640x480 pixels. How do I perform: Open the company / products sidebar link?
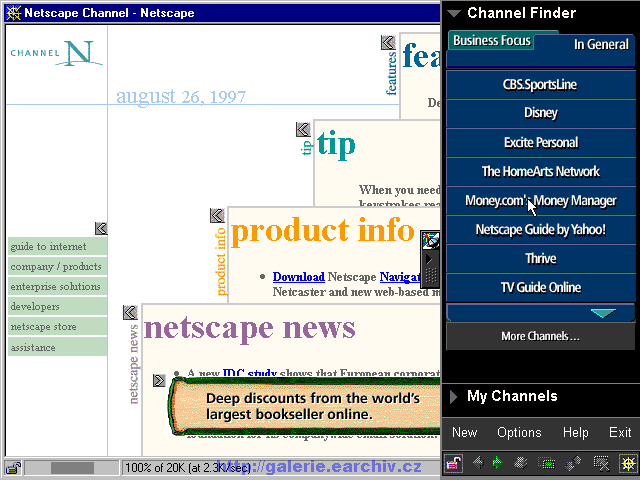[x=58, y=267]
